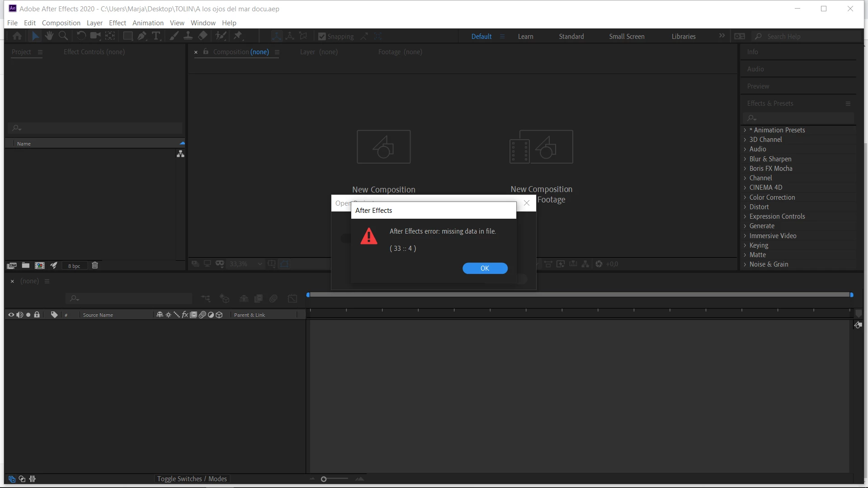Select the Horizontal Type tool
This screenshot has width=868, height=488.
tap(156, 36)
